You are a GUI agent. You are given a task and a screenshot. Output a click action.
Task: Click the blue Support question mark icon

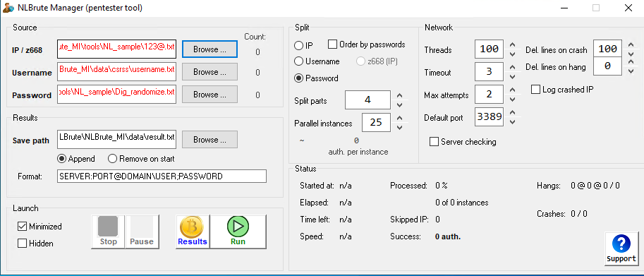point(621,244)
